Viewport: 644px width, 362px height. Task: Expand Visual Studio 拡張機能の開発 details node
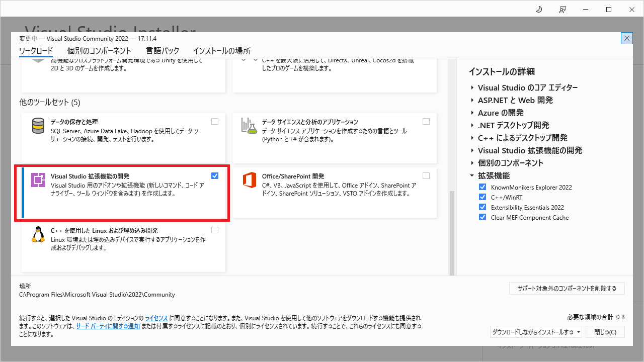coord(472,150)
